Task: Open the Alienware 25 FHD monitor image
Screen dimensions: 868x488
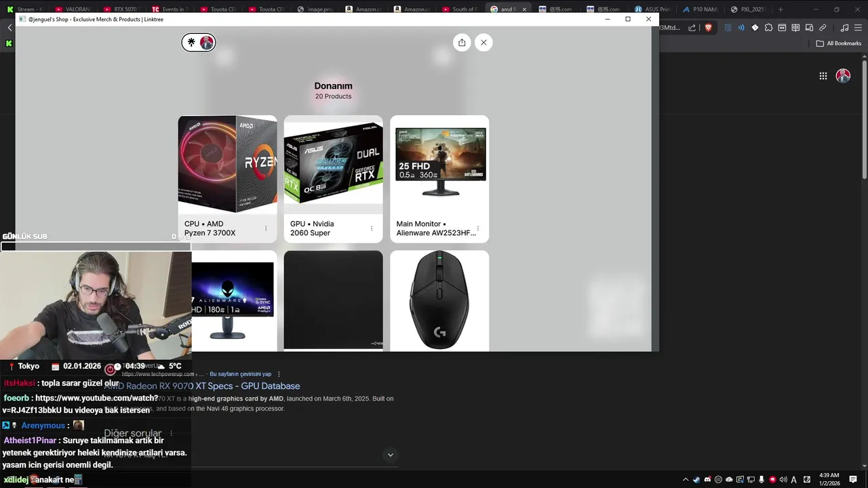Action: (439, 165)
